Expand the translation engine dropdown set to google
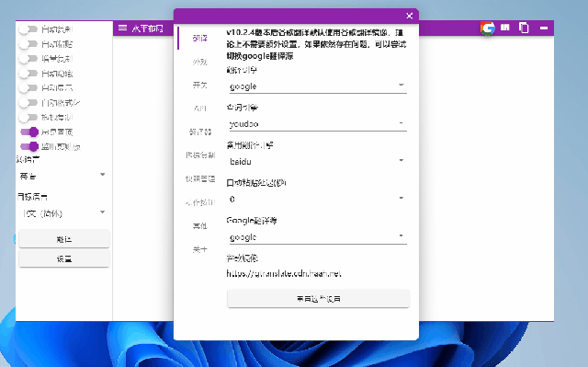This screenshot has height=367, width=588. point(317,86)
